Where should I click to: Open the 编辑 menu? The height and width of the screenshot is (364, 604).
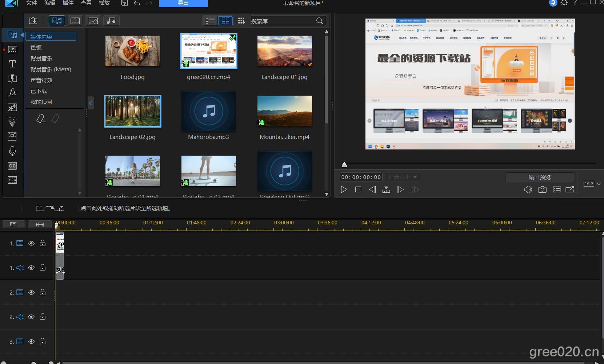pos(50,3)
